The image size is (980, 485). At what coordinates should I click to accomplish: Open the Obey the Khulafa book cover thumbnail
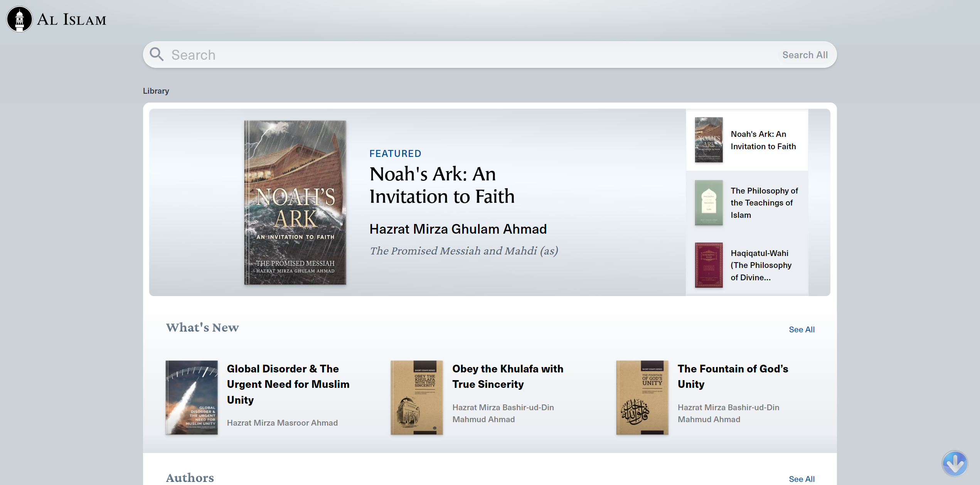[x=417, y=397]
